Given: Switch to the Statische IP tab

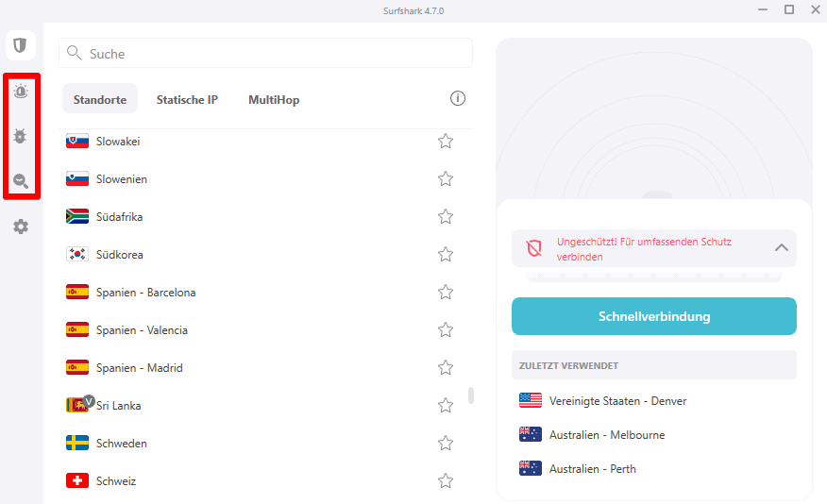Looking at the screenshot, I should pos(187,99).
